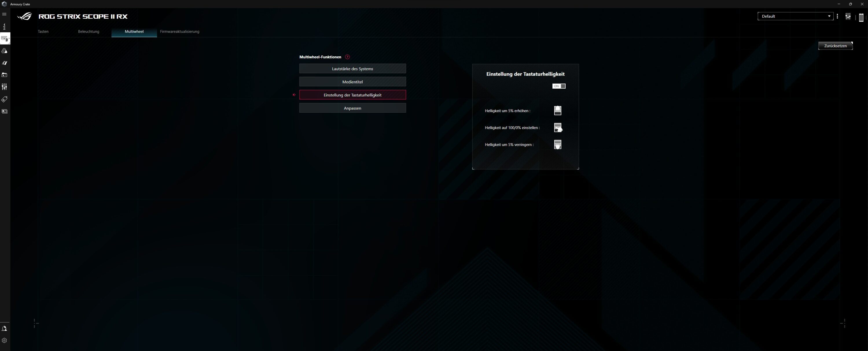The image size is (868, 351).
Task: Open the Tasten tab
Action: [43, 32]
